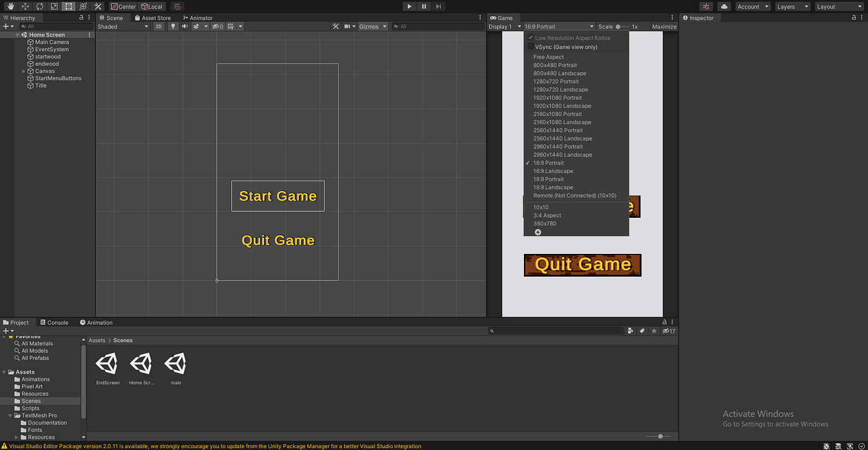The height and width of the screenshot is (450, 868).
Task: Open the Shaded draw mode dropdown
Action: click(123, 27)
